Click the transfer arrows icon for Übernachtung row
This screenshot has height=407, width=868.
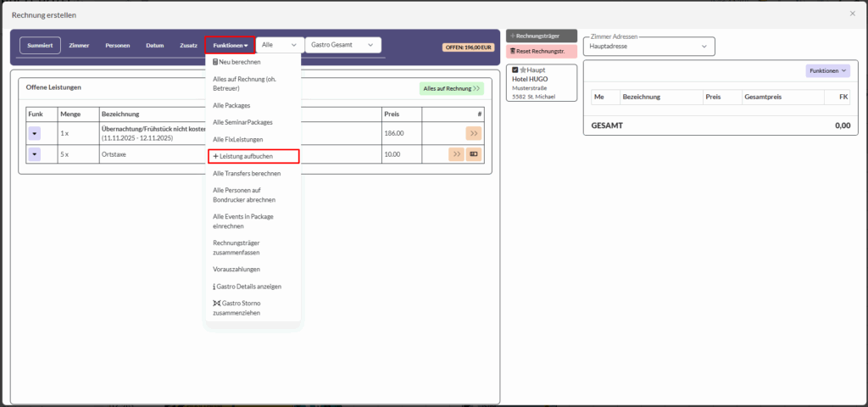pos(473,133)
